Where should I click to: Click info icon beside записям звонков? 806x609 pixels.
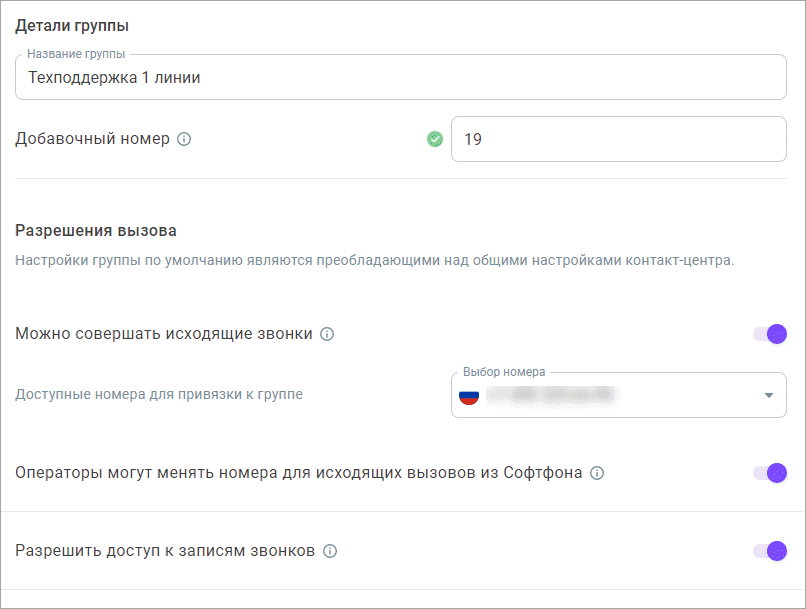tap(330, 551)
